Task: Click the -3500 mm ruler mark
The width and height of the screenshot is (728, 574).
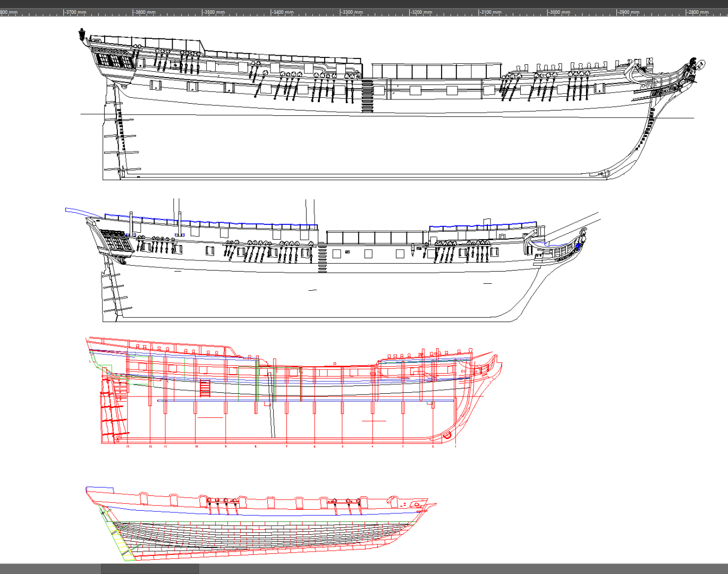Action: click(x=214, y=12)
